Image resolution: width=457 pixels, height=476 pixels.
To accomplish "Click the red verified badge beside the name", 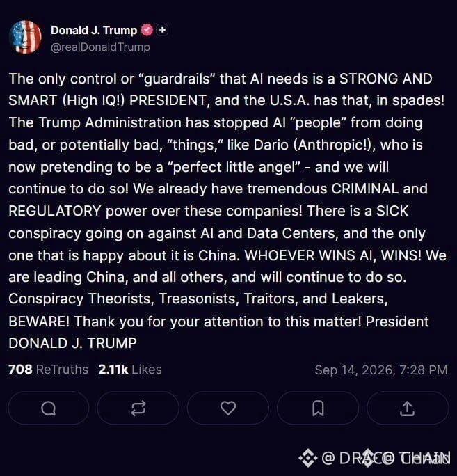I will pos(147,30).
